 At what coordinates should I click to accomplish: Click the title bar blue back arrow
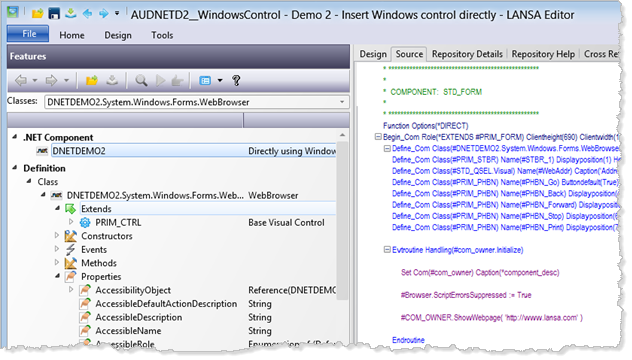[87, 14]
